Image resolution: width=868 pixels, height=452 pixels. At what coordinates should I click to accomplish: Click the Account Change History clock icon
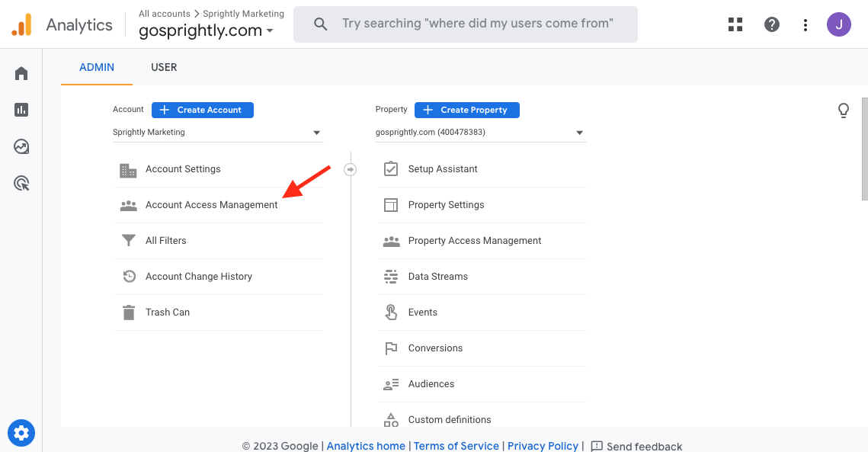[129, 276]
